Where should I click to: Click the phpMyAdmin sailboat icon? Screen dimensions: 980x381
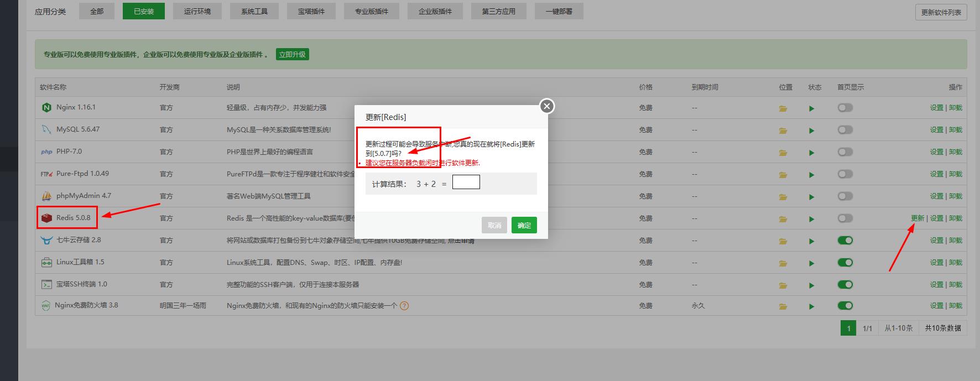(x=46, y=196)
